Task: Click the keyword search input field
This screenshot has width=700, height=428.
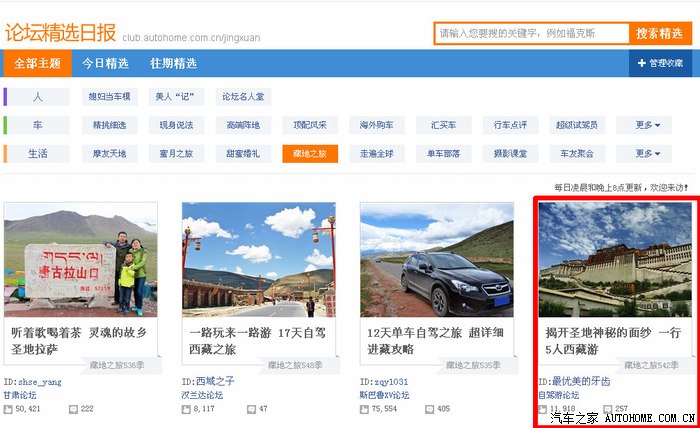Action: pos(532,33)
